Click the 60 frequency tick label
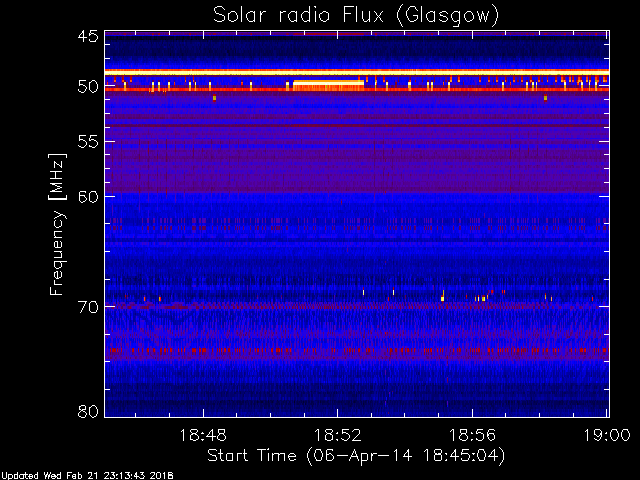Viewport: 640px width, 480px height. point(88,196)
